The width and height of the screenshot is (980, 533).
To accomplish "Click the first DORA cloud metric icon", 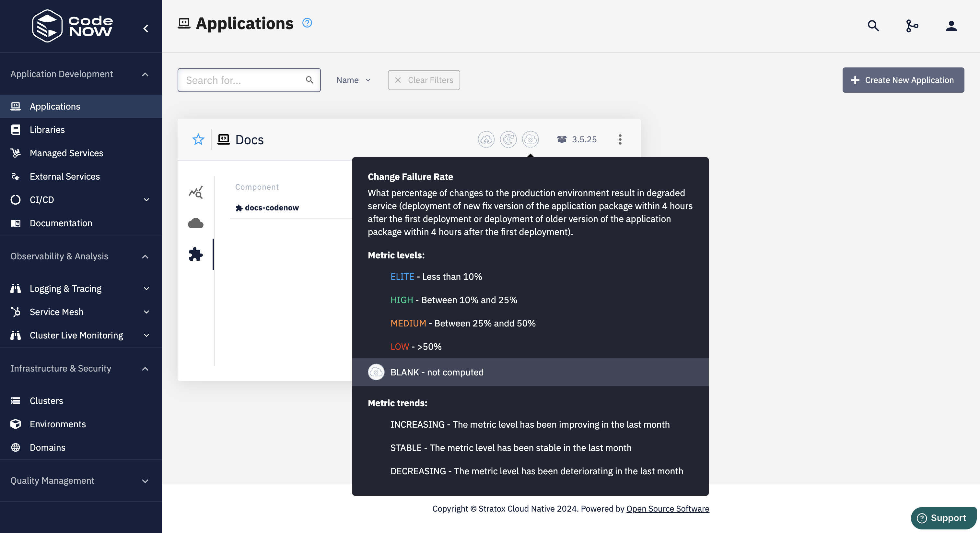I will pos(486,139).
